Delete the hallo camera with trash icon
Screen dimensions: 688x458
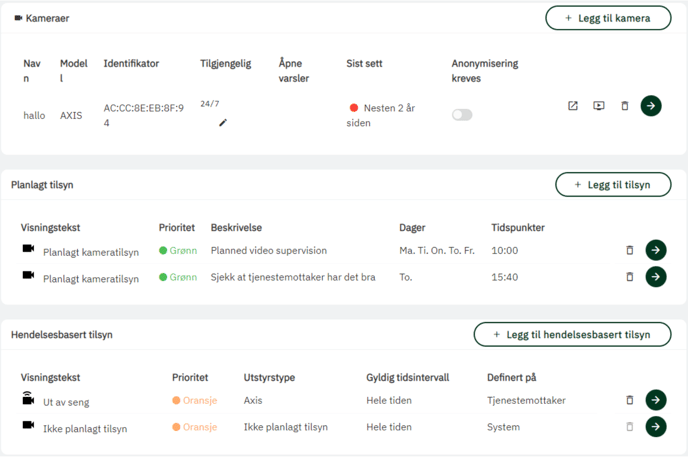[625, 106]
